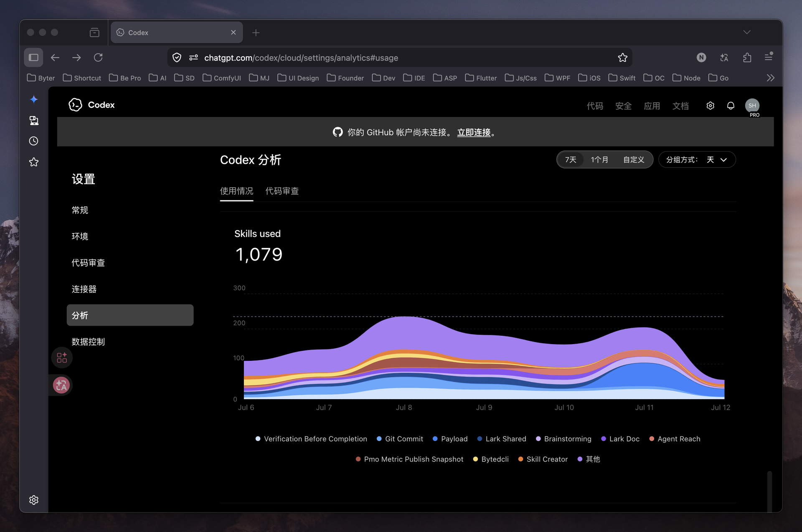802x532 pixels.
Task: Open the tab overview icon in title bar
Action: (x=94, y=33)
